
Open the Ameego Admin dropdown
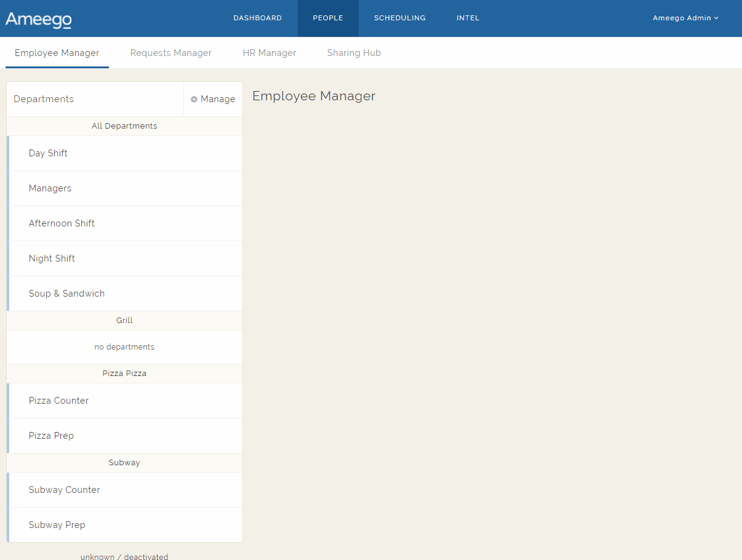coord(685,18)
